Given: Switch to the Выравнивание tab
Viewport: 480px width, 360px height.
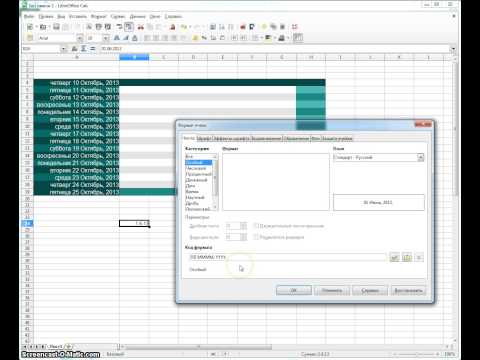Looking at the screenshot, I should click(x=266, y=138).
